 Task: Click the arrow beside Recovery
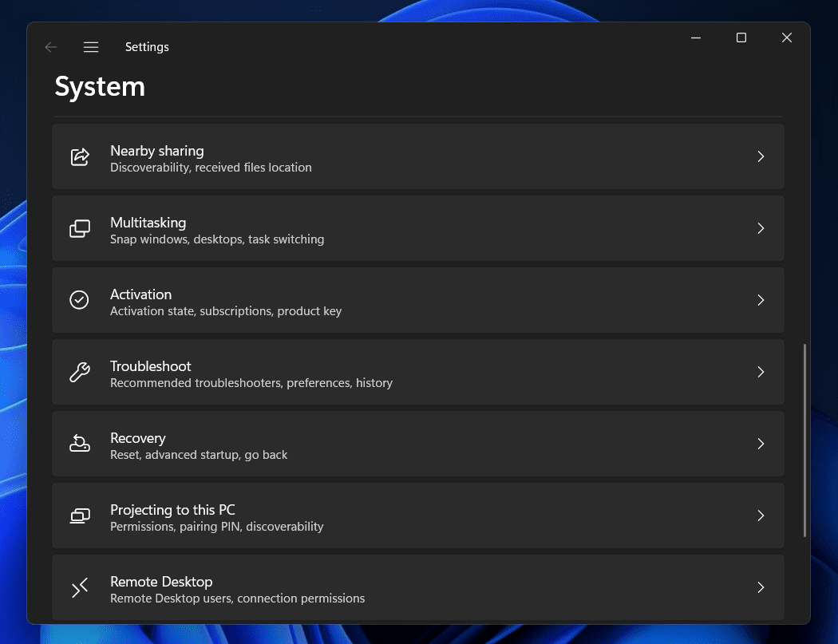tap(761, 444)
